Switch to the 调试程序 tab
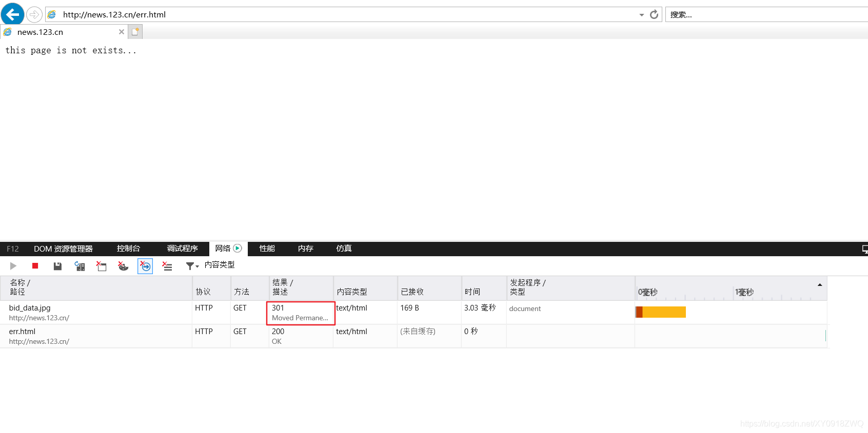The width and height of the screenshot is (868, 433). point(182,249)
